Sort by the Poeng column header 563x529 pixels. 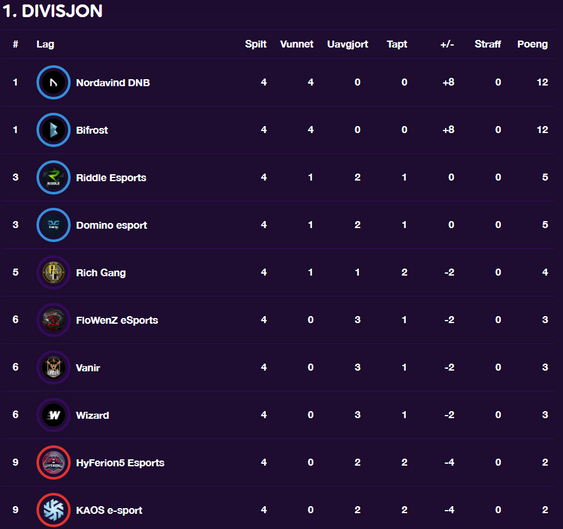coord(532,45)
